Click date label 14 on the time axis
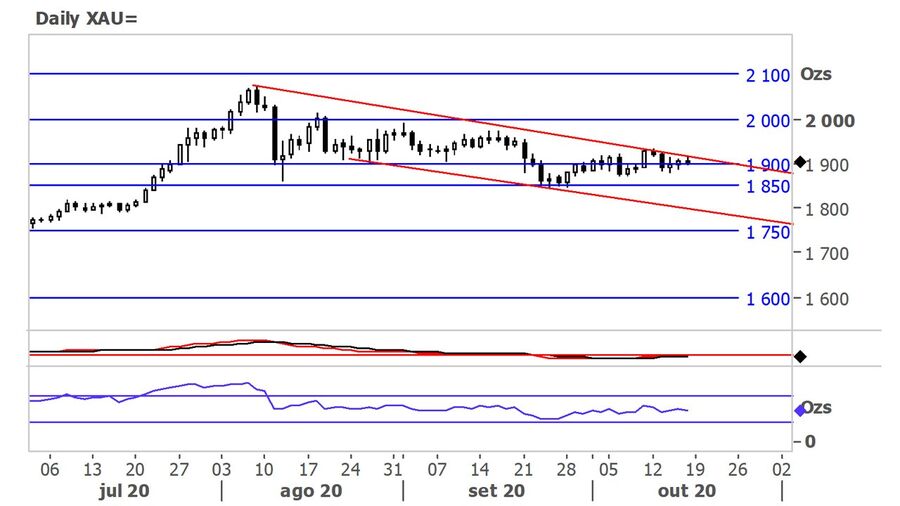 coord(480,469)
